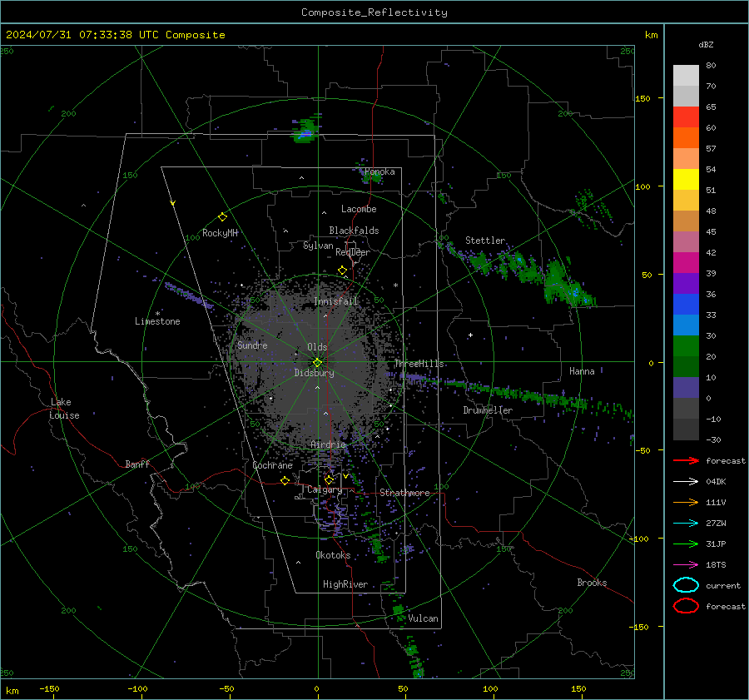Viewport: 749px width, 700px height.
Task: Click the cyan 27ZW arrow icon
Action: click(686, 524)
